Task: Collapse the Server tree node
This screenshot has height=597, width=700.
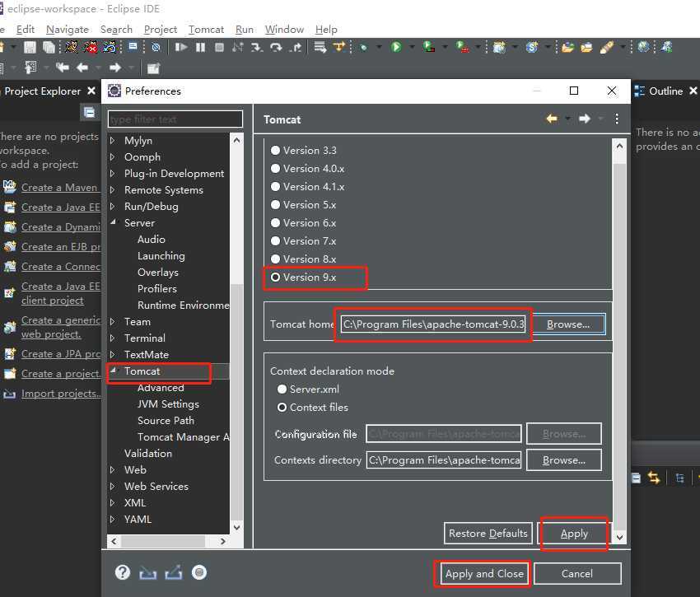Action: (x=114, y=222)
